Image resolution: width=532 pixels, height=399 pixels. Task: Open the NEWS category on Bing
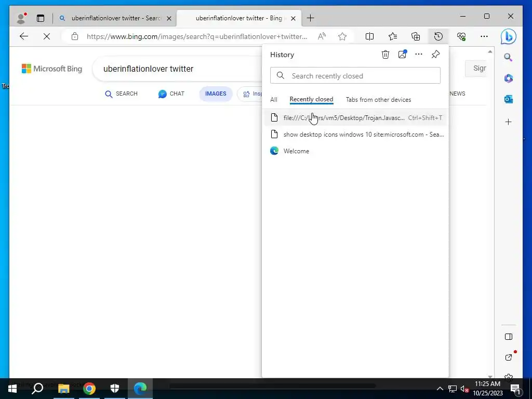pos(457,94)
